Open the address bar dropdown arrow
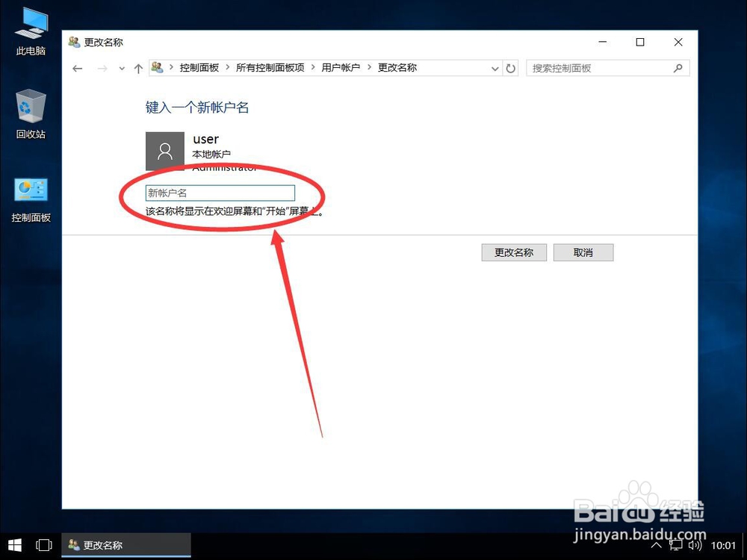Screen dimensions: 747x560 click(495, 68)
